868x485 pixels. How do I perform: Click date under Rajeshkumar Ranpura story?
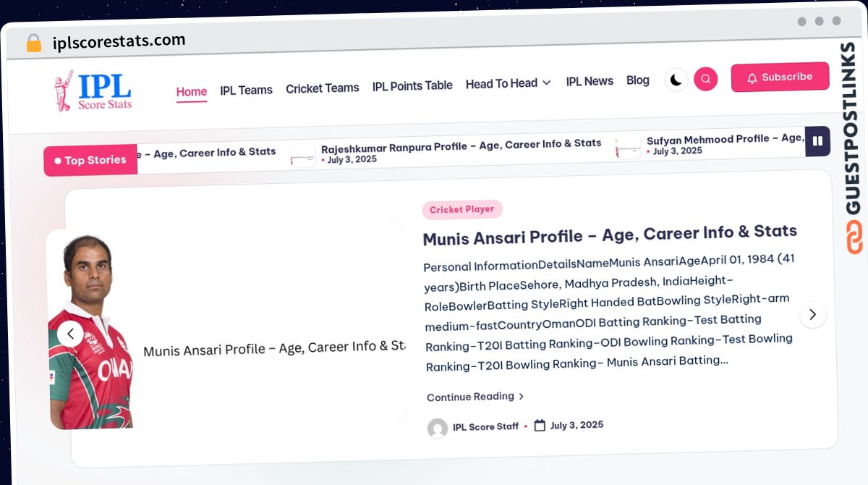(352, 159)
